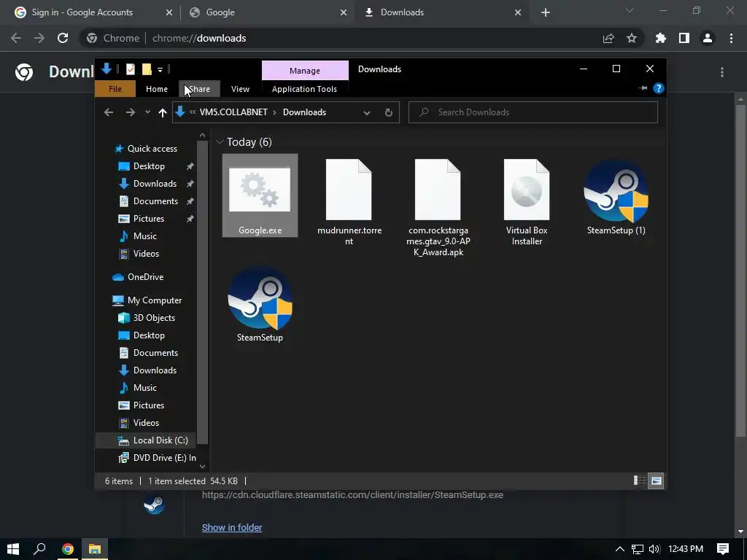Screen dimensions: 747x560
Task: Open Chrome three-dot menu
Action: [x=731, y=38]
